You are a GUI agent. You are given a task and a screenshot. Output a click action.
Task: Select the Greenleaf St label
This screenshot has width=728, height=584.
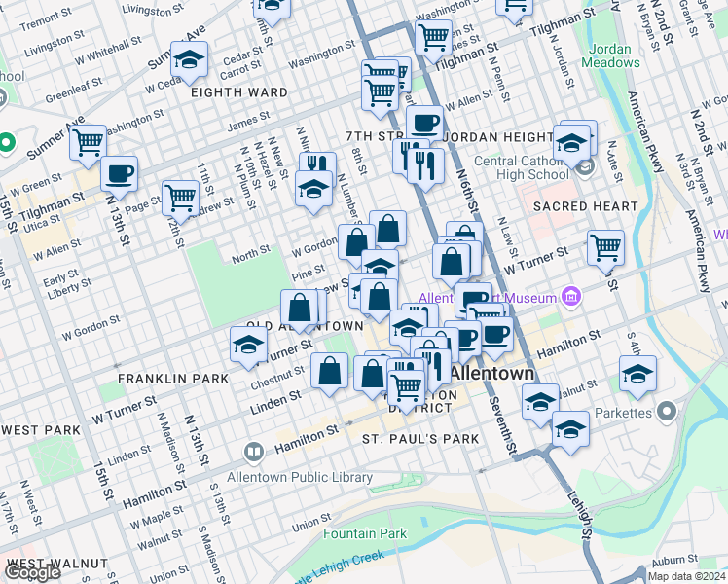click(74, 91)
